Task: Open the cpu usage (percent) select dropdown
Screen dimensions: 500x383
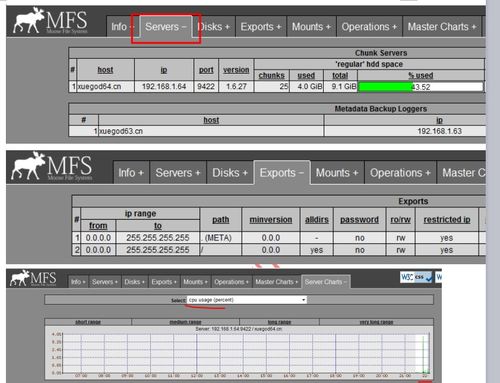Action: [x=247, y=300]
